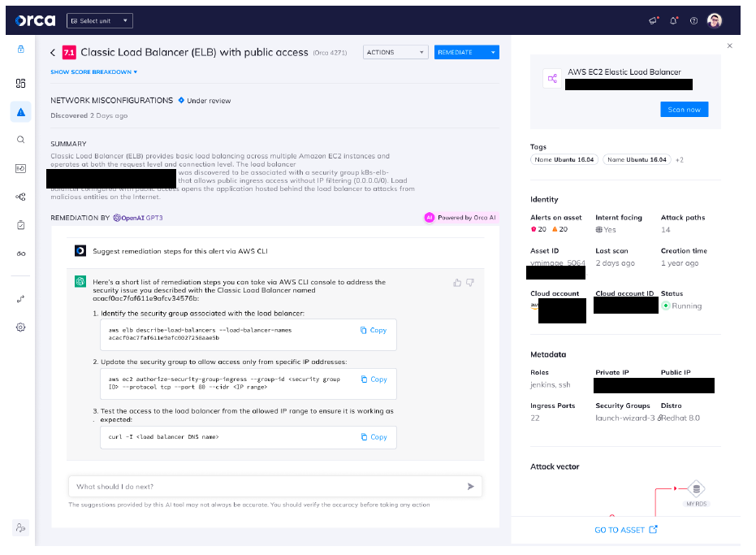756x555 pixels.
Task: Go back with the left arrow
Action: coord(53,53)
